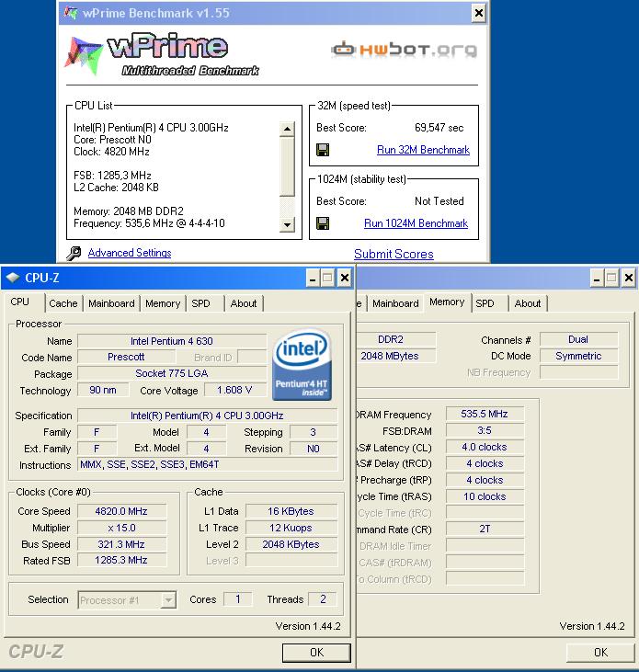The width and height of the screenshot is (639, 672).
Task: Close the wPrime Benchmark window
Action: click(x=478, y=13)
